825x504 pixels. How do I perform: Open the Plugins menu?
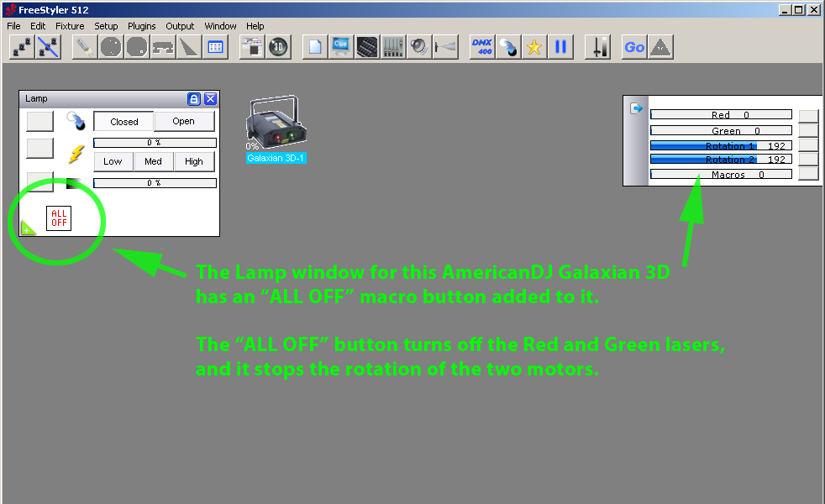(141, 26)
